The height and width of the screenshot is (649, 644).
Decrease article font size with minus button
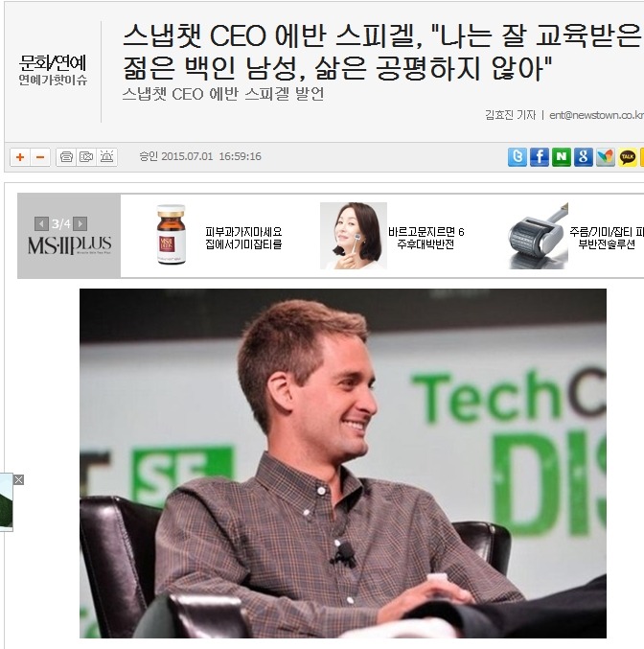pos(40,157)
